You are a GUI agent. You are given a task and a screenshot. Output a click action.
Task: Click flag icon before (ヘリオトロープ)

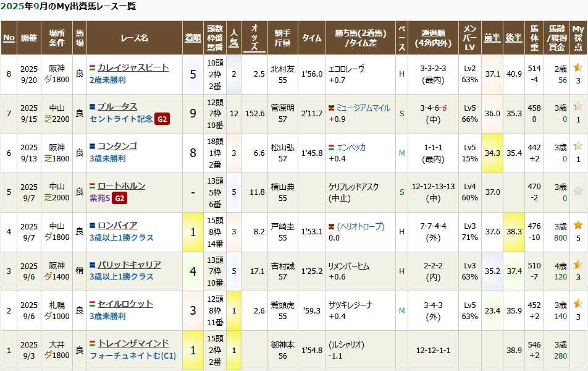(331, 227)
